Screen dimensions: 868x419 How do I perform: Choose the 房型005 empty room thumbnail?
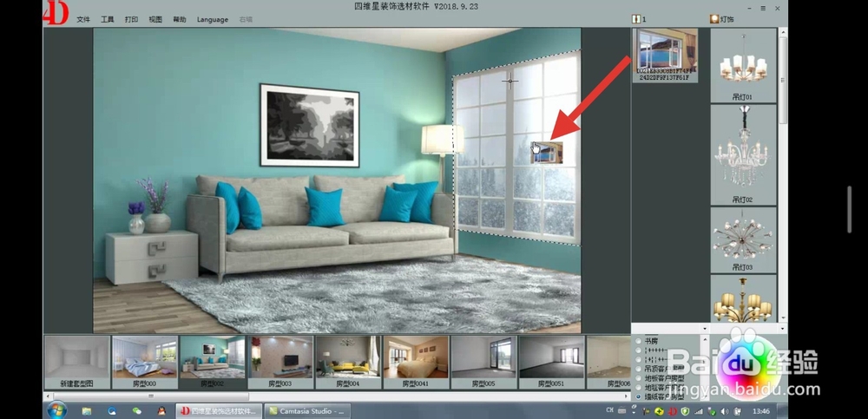pos(483,362)
